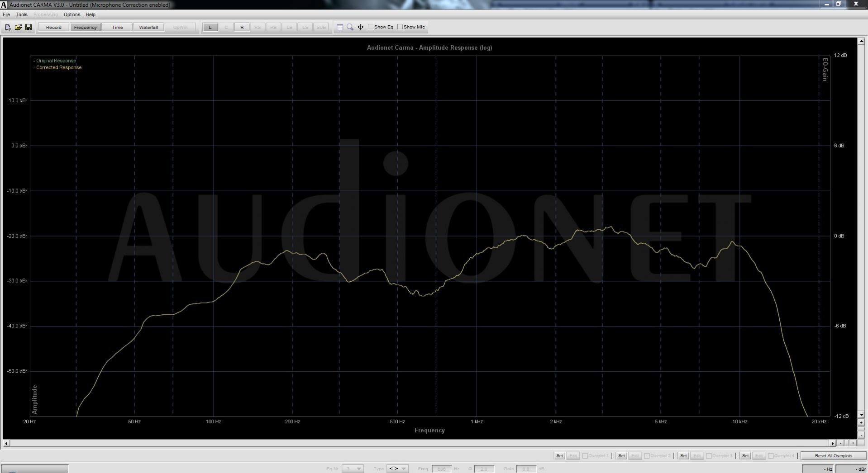Save the project with the floppy disk icon
The height and width of the screenshot is (473, 868).
28,27
